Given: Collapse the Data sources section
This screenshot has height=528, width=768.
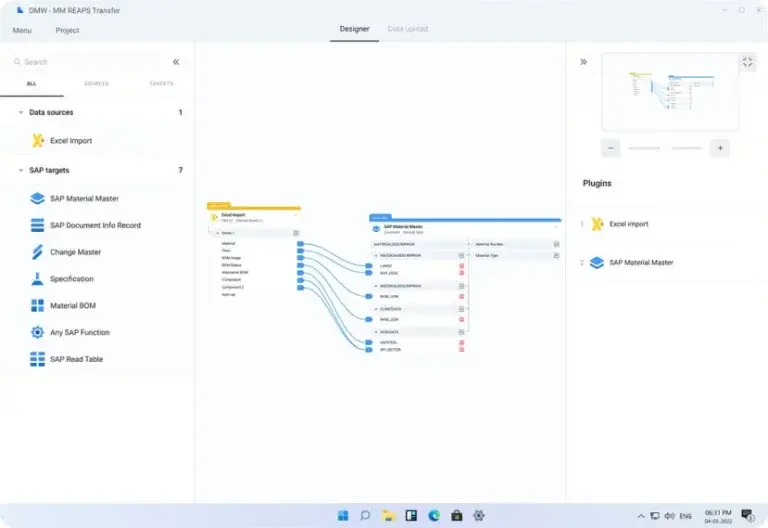Looking at the screenshot, I should pyautogui.click(x=20, y=113).
